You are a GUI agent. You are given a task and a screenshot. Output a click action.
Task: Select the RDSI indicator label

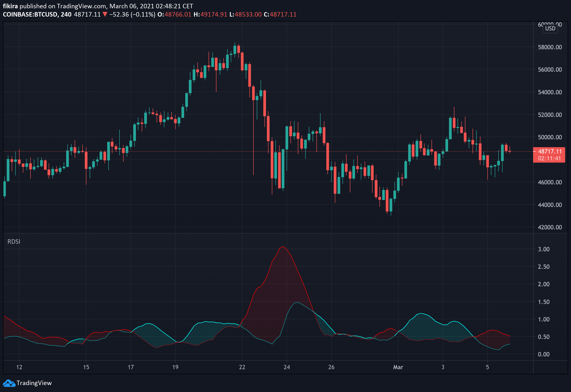14,241
